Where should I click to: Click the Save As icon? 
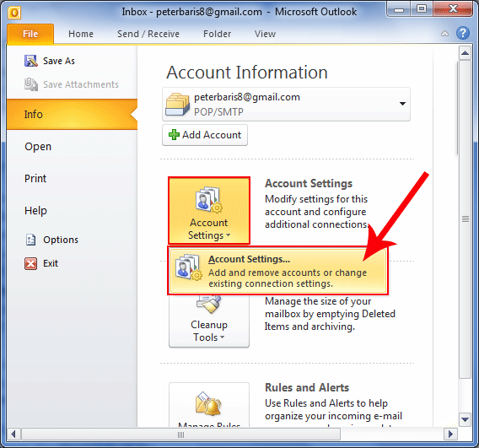click(x=31, y=61)
